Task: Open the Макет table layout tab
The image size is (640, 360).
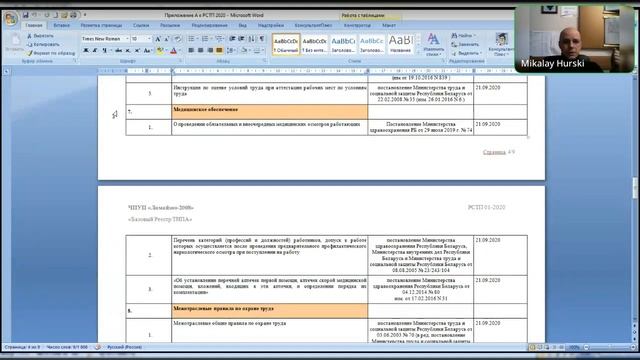Action: pos(389,25)
